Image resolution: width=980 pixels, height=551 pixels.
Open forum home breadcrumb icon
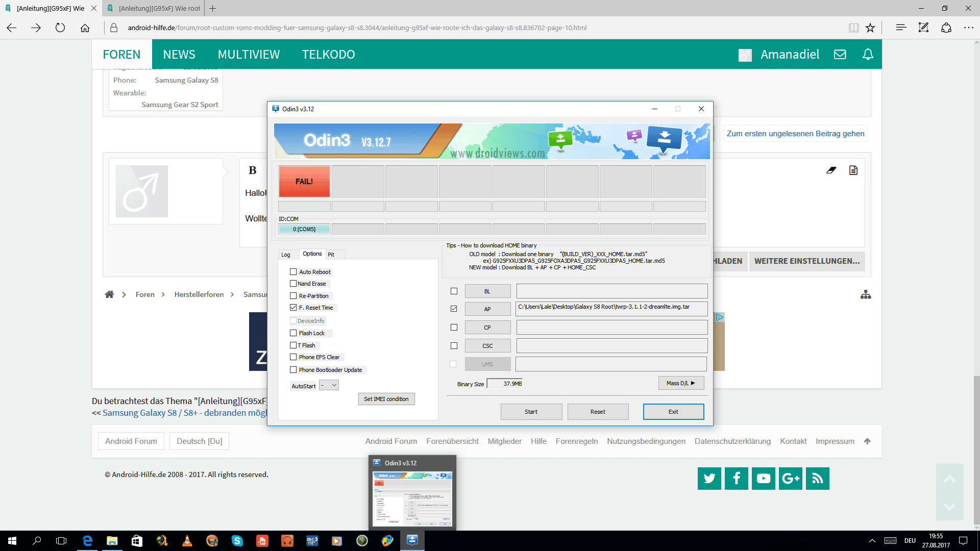(109, 294)
